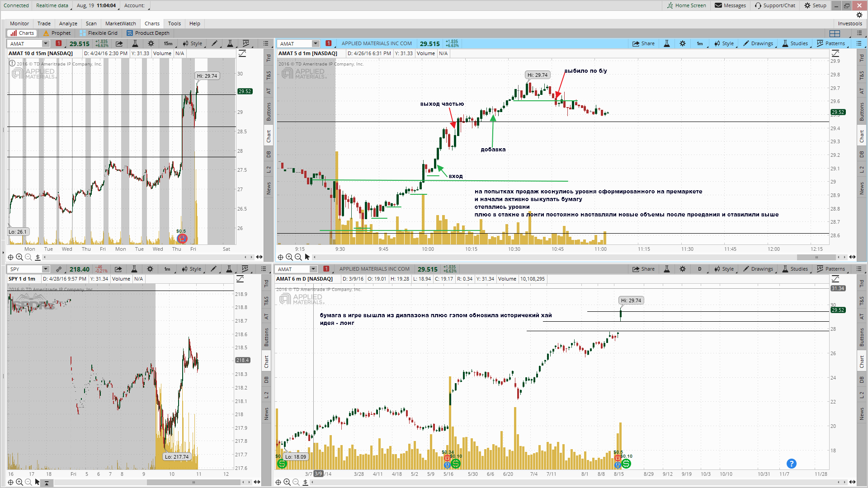The image size is (868, 488).
Task: Open the Product Depth sub-tab
Action: [x=148, y=33]
